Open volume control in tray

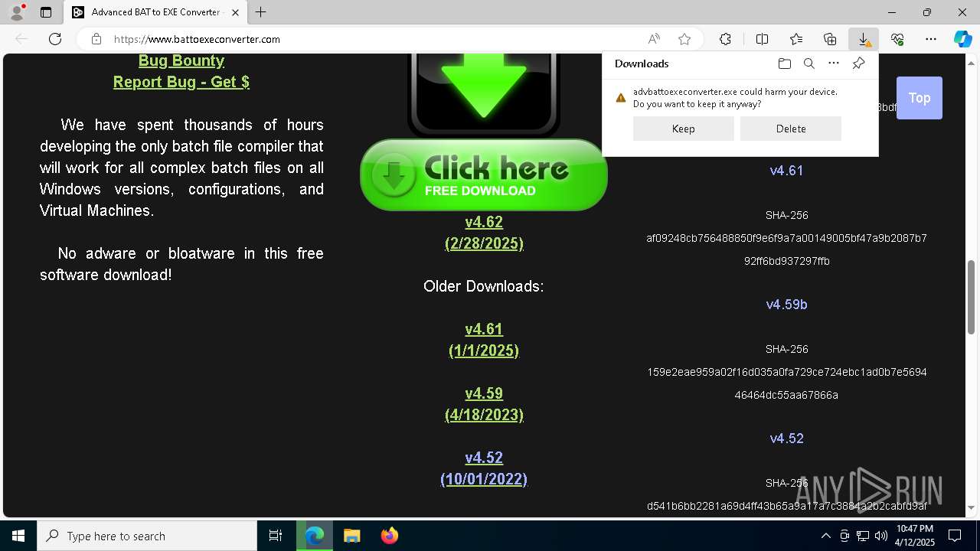point(880,536)
